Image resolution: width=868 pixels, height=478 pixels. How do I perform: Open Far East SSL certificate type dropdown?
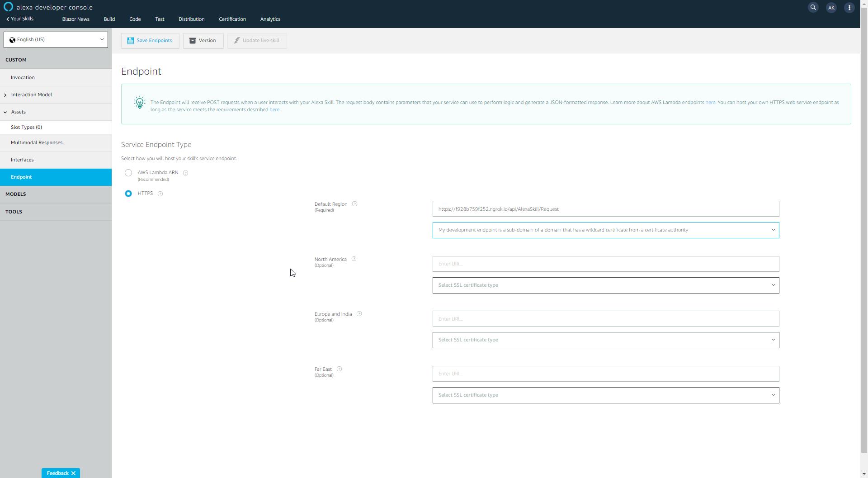click(605, 395)
